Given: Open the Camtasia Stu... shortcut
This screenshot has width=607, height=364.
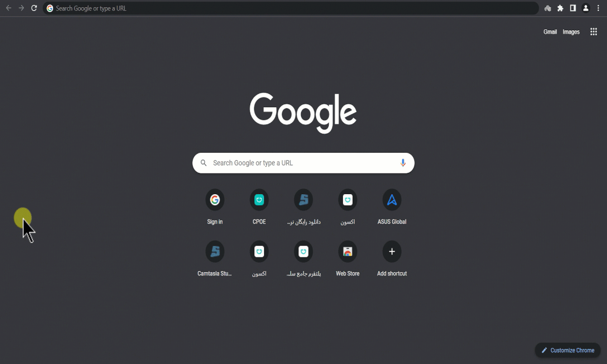Looking at the screenshot, I should tap(215, 259).
